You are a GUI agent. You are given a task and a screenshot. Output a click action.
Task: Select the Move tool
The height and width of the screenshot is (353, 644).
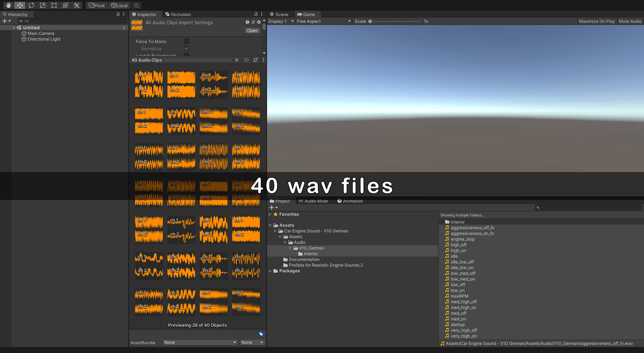[20, 5]
